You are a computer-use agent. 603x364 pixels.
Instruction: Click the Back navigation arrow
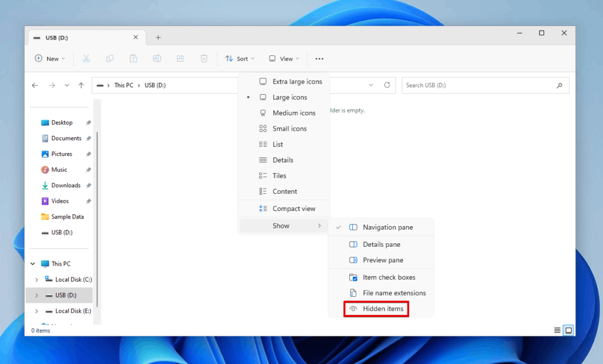[35, 85]
